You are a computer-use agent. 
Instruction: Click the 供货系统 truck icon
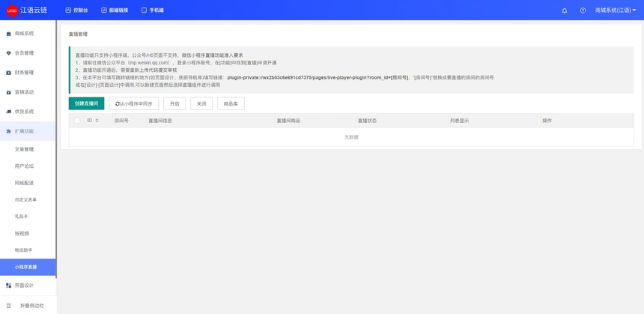click(9, 112)
